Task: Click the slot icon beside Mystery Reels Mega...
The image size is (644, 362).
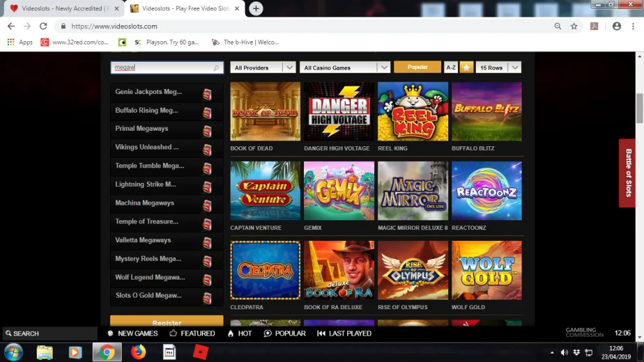Action: click(x=207, y=262)
